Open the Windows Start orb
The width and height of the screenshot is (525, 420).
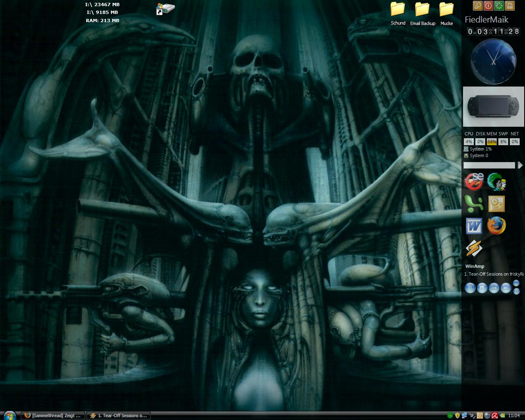pos(9,415)
